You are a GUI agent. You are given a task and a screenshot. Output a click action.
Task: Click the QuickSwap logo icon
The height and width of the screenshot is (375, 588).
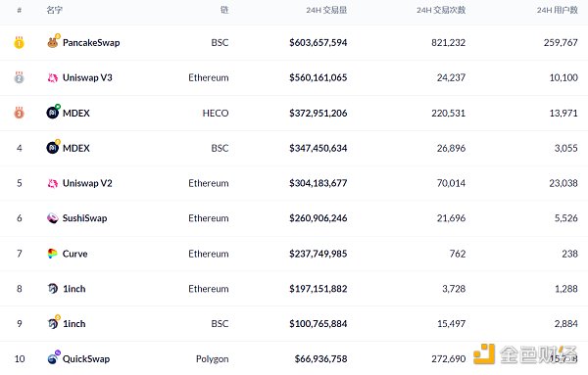pos(53,357)
